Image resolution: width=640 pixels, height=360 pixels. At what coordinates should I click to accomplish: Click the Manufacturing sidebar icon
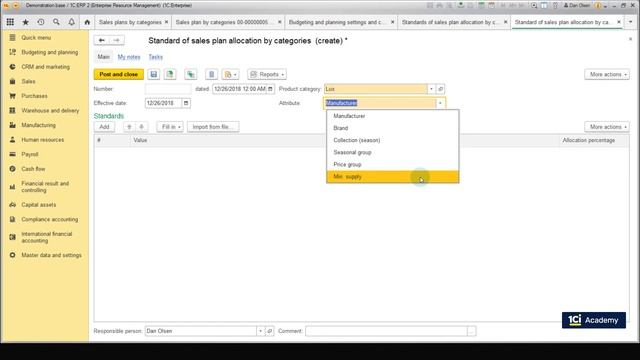(13, 125)
